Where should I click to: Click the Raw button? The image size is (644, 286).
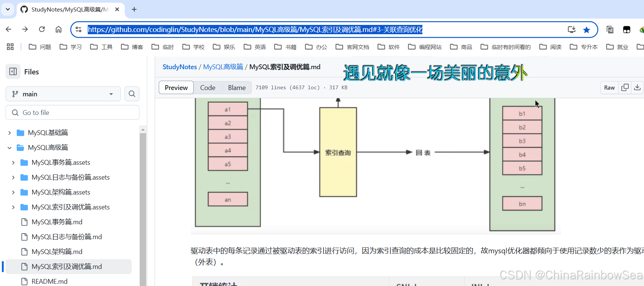click(x=609, y=88)
